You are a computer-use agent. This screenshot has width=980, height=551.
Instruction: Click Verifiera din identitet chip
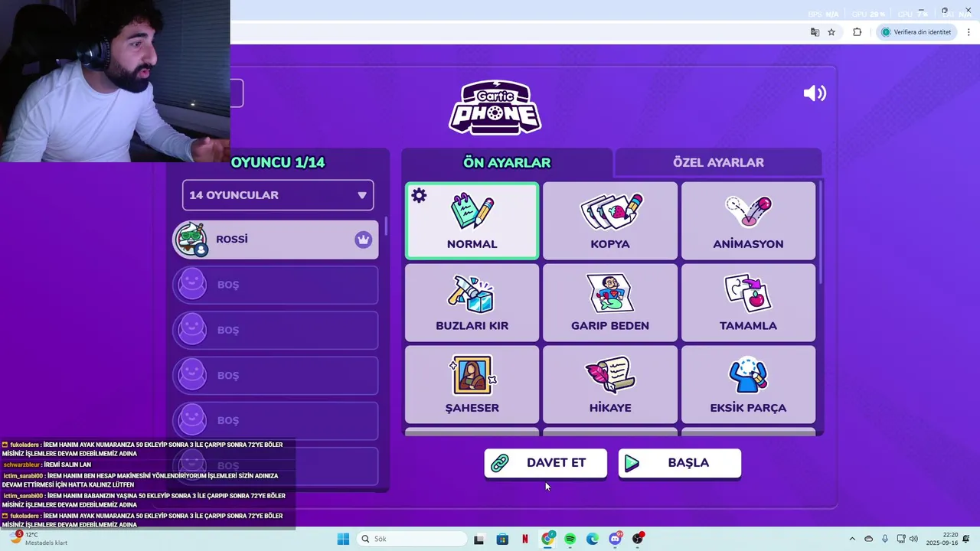916,32
